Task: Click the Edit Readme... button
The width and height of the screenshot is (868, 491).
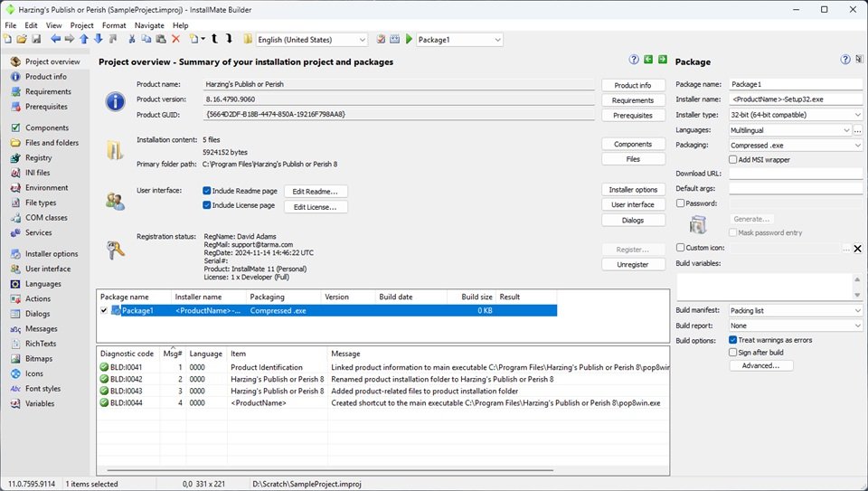Action: click(316, 192)
